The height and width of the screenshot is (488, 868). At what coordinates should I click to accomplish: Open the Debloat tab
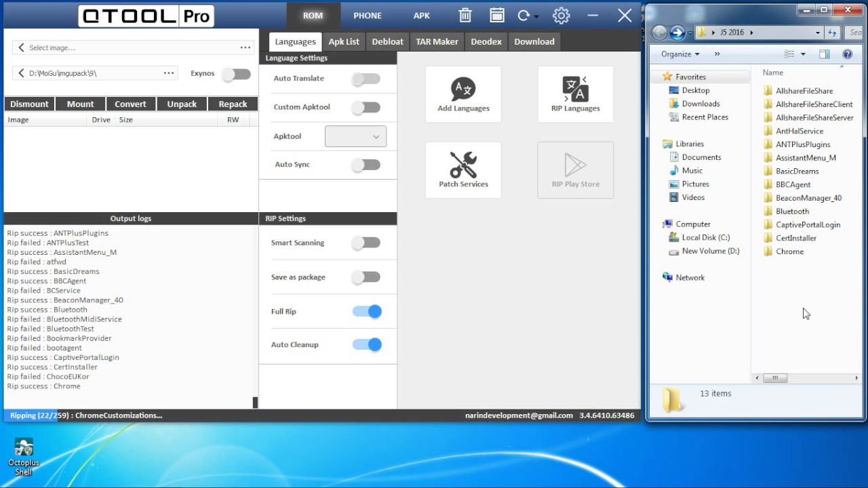(x=387, y=42)
